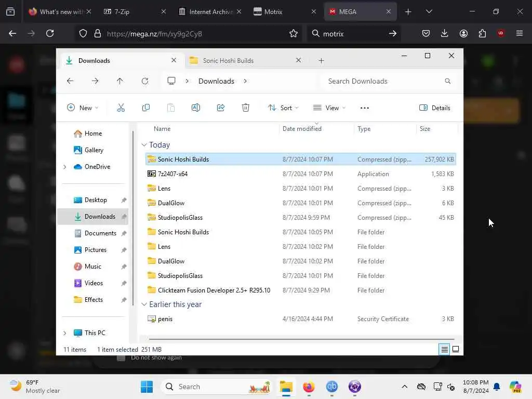The image size is (532, 399).
Task: Open Firefox downloads panel arrow icon
Action: (445, 33)
